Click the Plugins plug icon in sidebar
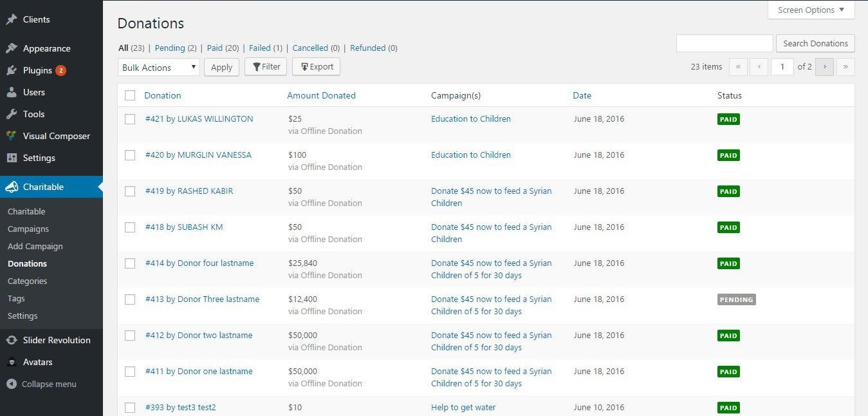 (12, 70)
